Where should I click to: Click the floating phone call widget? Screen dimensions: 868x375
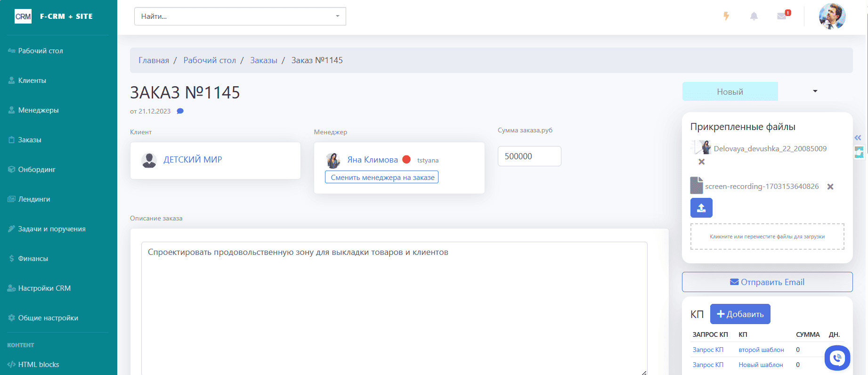(x=837, y=358)
